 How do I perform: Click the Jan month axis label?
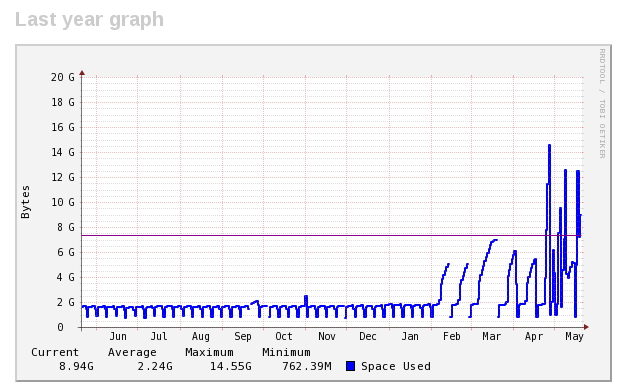pos(409,336)
